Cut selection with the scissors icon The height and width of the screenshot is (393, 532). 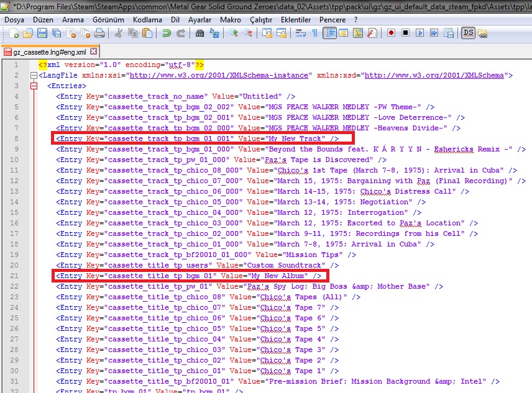[x=119, y=33]
